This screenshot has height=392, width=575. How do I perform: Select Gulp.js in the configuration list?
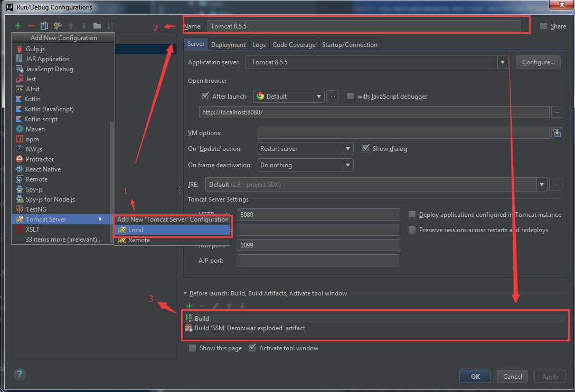click(x=63, y=49)
